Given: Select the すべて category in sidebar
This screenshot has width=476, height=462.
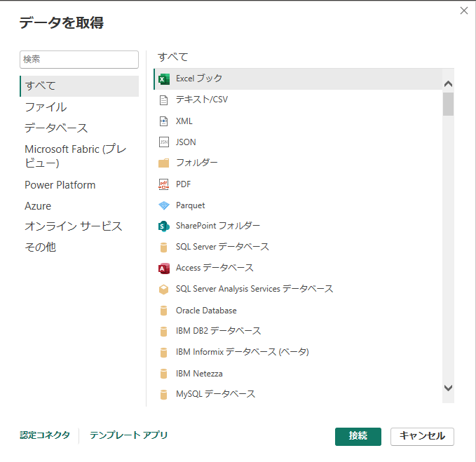Looking at the screenshot, I should [79, 86].
